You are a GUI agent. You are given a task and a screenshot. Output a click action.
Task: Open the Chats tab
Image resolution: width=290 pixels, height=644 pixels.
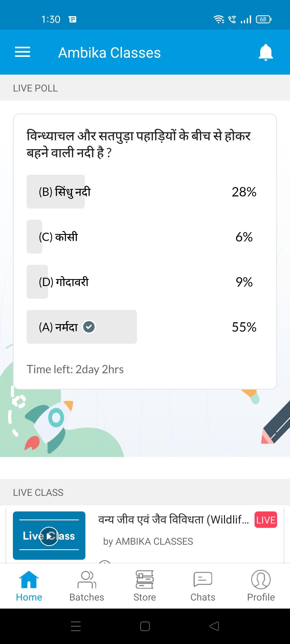203,586
